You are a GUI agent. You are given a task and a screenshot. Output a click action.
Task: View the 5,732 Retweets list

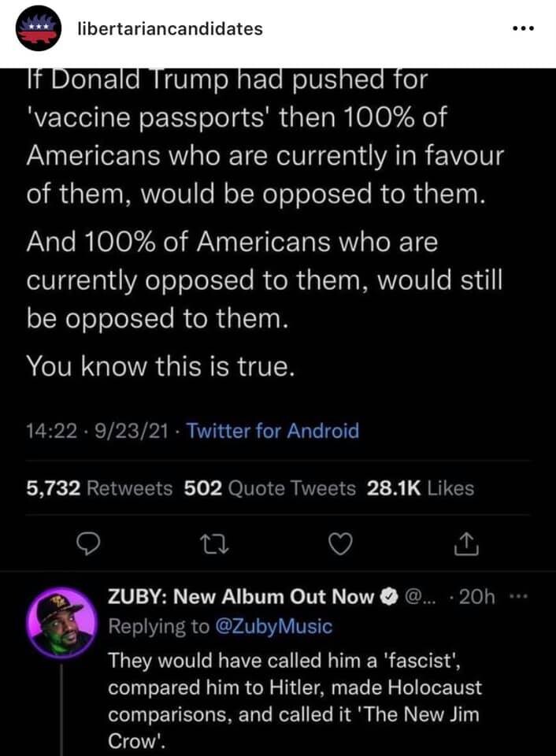point(99,488)
